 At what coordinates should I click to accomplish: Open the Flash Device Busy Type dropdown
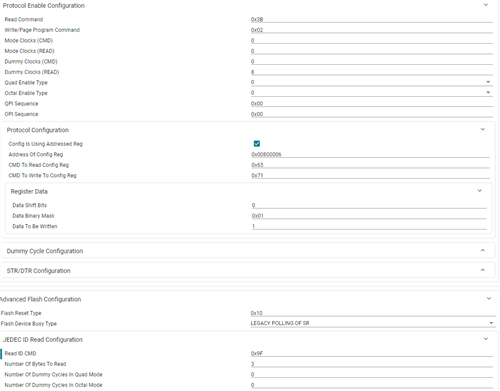[x=373, y=323]
